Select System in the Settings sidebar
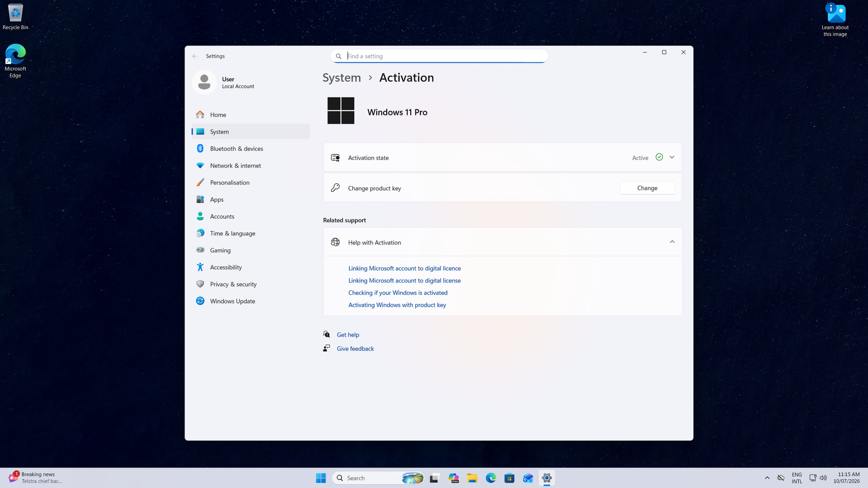Screen dimensions: 868x488 (x=251, y=131)
